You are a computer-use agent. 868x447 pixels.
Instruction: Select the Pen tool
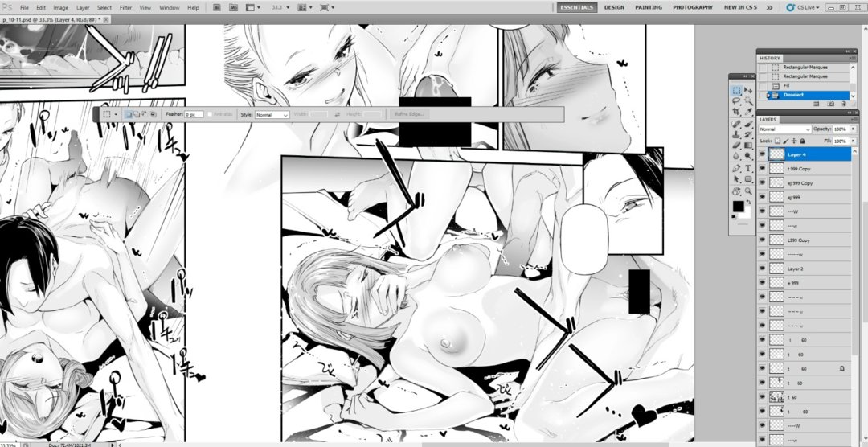point(736,168)
